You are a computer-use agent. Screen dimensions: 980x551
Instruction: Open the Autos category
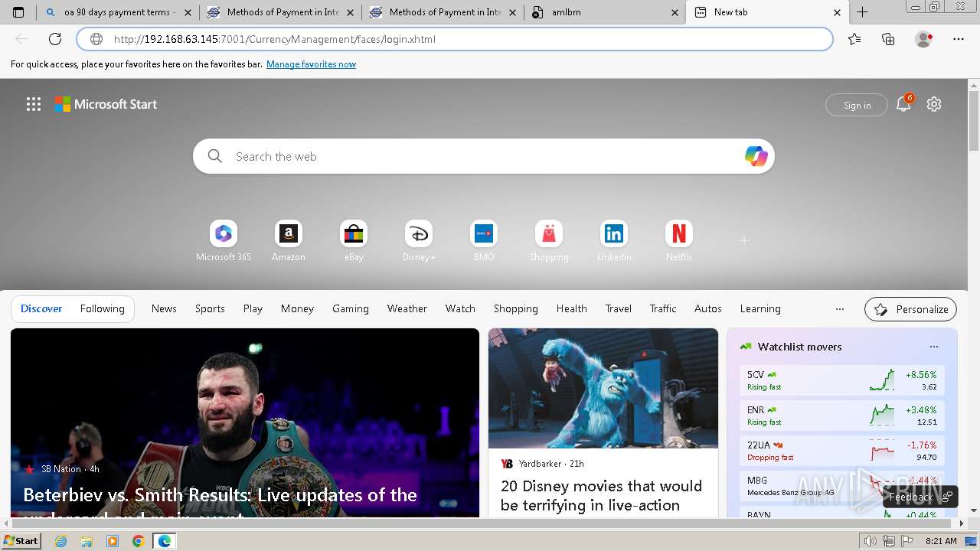coord(708,309)
